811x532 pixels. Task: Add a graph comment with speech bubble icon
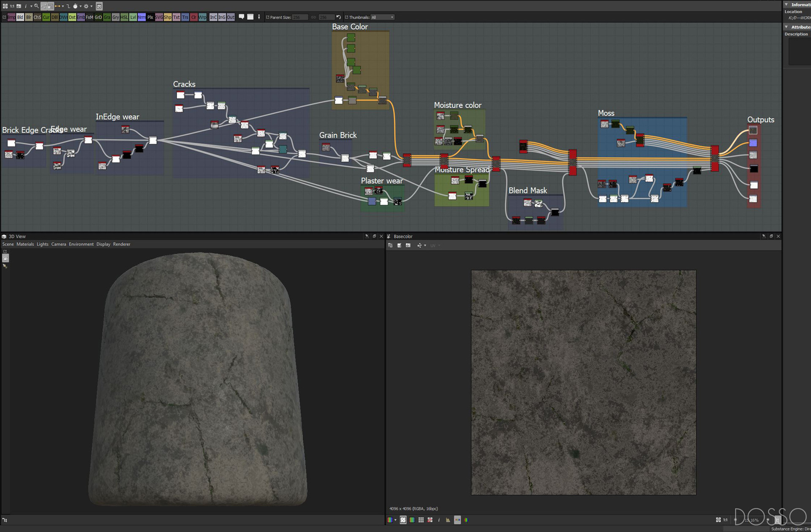point(242,17)
